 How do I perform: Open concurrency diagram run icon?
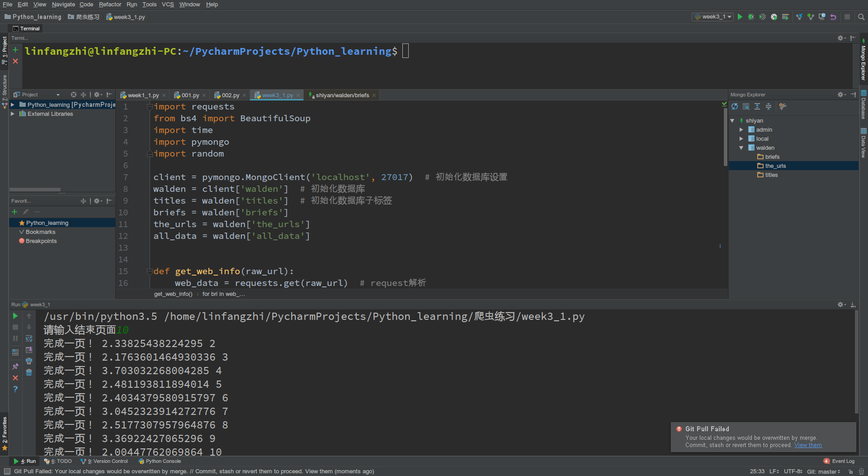coord(785,17)
